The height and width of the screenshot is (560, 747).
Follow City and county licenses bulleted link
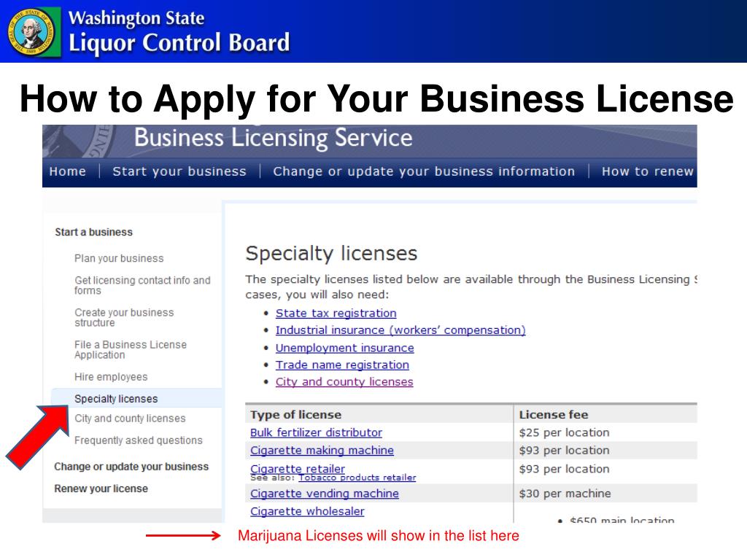(344, 382)
